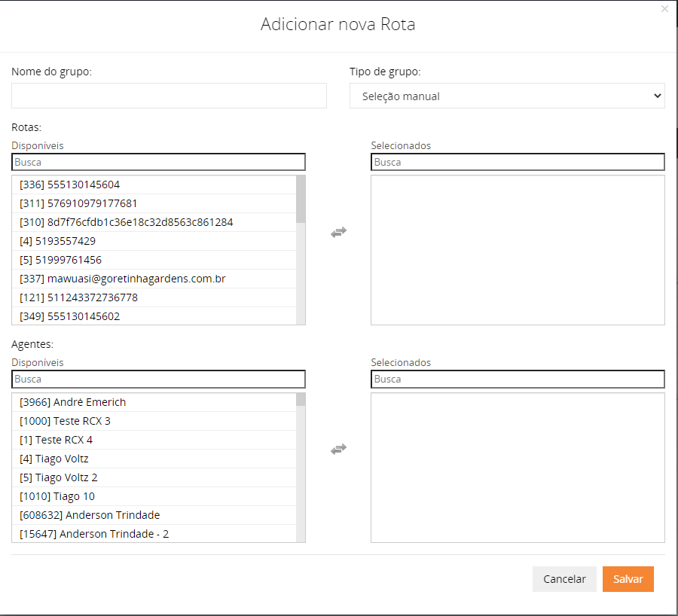This screenshot has height=616, width=678.
Task: Click the Cancelar button
Action: 564,579
